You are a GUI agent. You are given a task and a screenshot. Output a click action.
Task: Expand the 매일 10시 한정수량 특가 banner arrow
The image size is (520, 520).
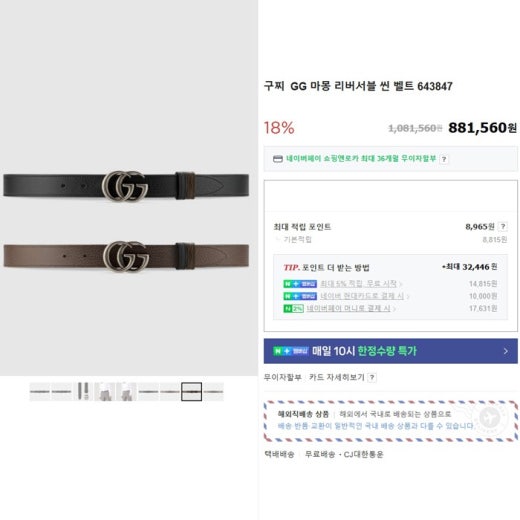tap(506, 351)
